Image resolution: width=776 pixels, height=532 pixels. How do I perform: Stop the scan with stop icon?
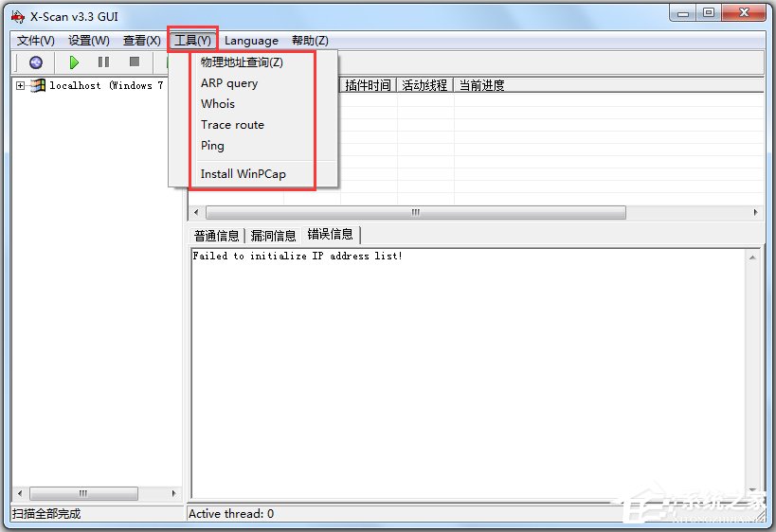pos(135,62)
